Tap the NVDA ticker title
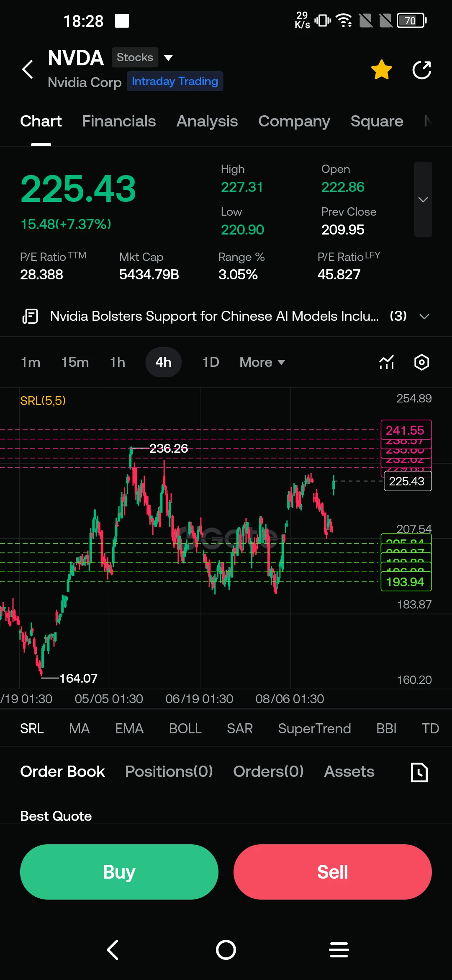452x980 pixels. [x=76, y=58]
